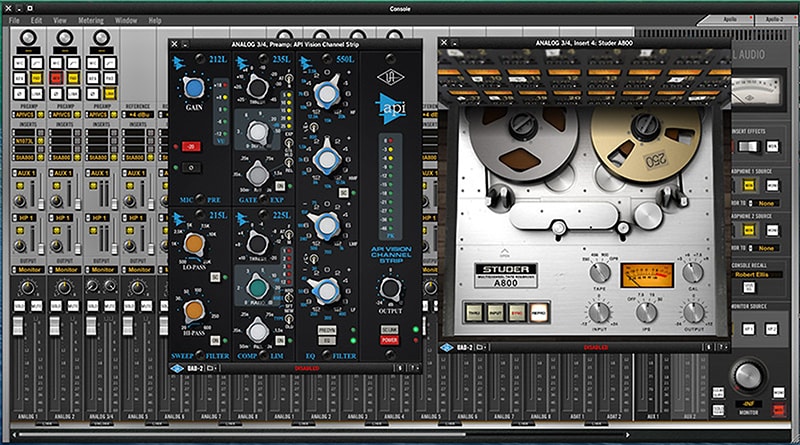Click the lit Studer REPRO button
Screen dimensions: 800x445
[x=539, y=312]
